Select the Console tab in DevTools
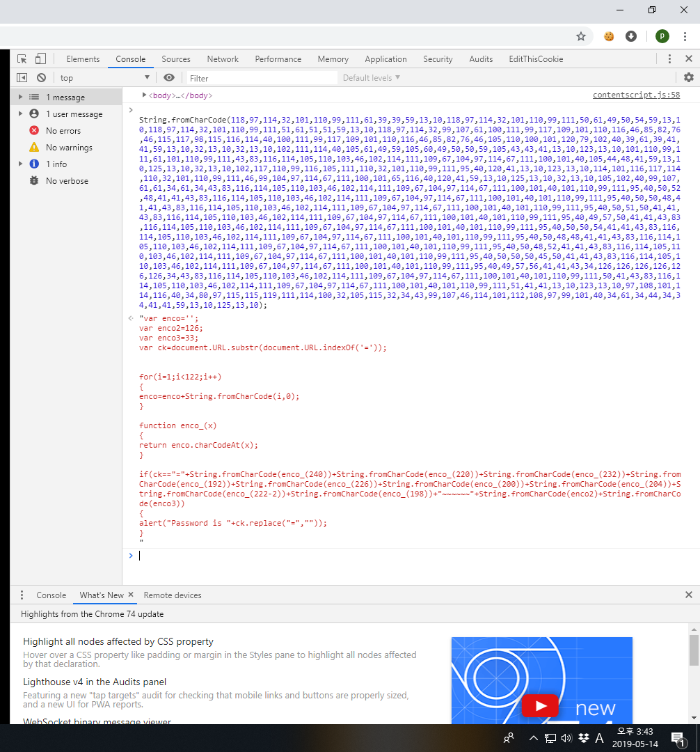The height and width of the screenshot is (752, 700). coord(130,59)
